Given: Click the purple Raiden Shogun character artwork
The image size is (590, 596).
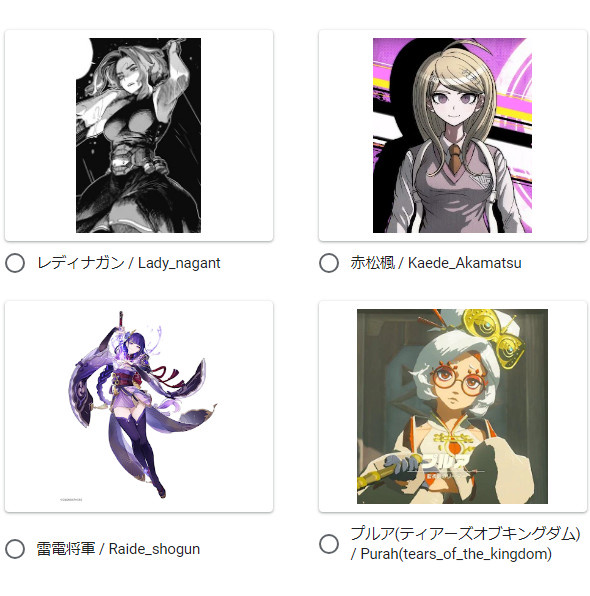Looking at the screenshot, I should click(x=141, y=405).
